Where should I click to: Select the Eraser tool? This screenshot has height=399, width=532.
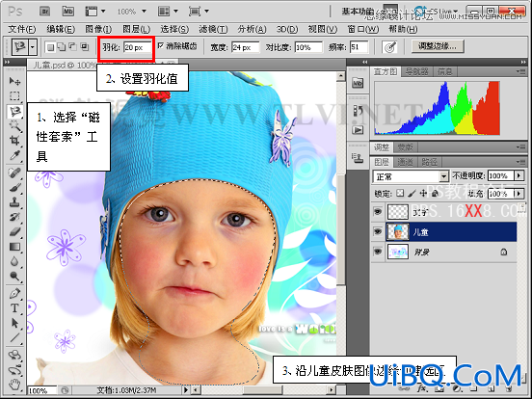(x=14, y=232)
